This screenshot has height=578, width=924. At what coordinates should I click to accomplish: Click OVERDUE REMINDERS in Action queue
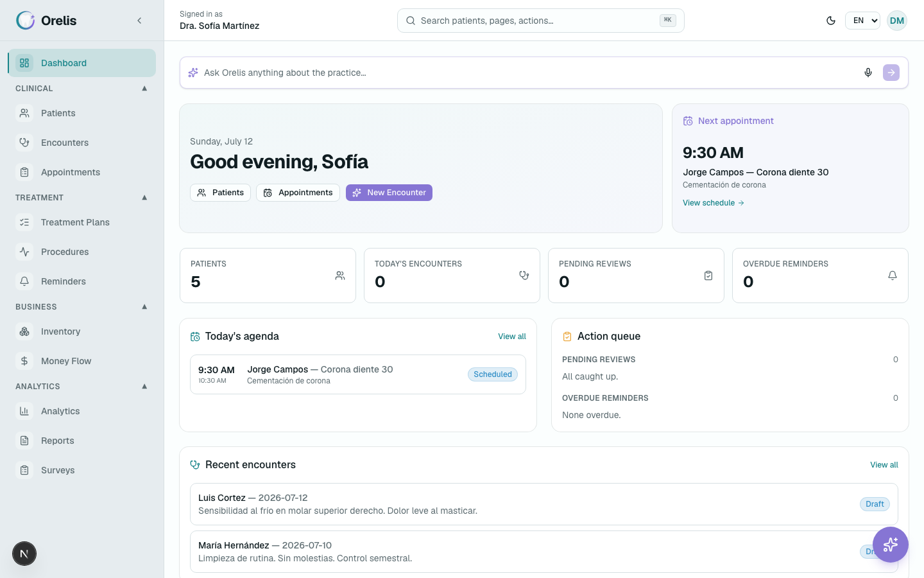(x=605, y=398)
